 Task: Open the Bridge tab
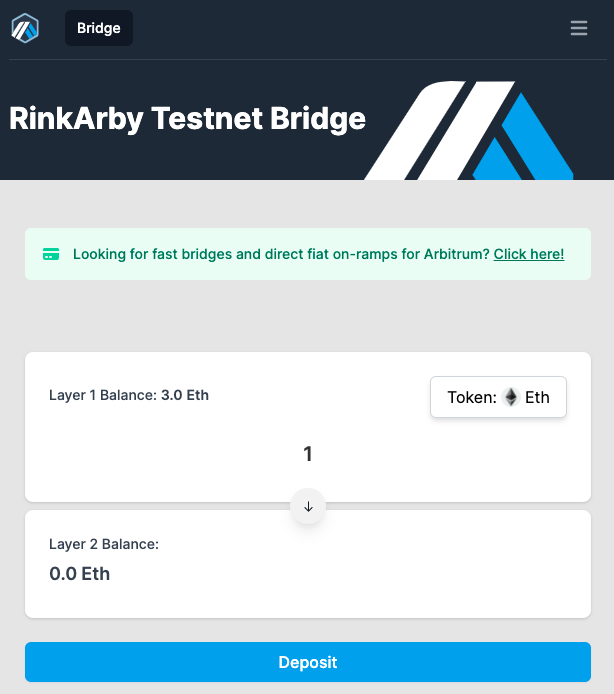(x=99, y=28)
